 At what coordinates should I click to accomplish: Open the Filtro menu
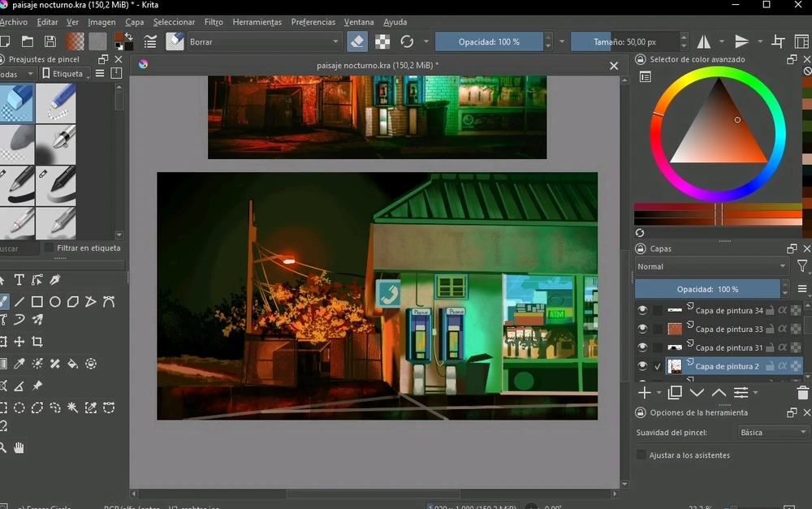(214, 22)
